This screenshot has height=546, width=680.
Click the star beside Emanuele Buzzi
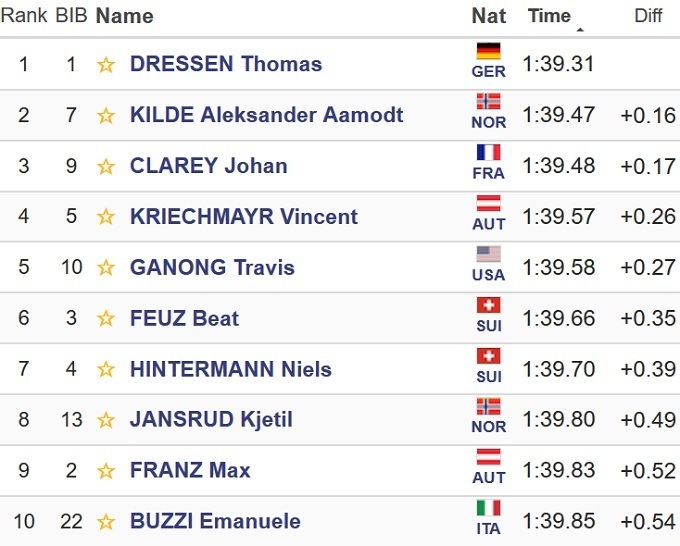106,522
